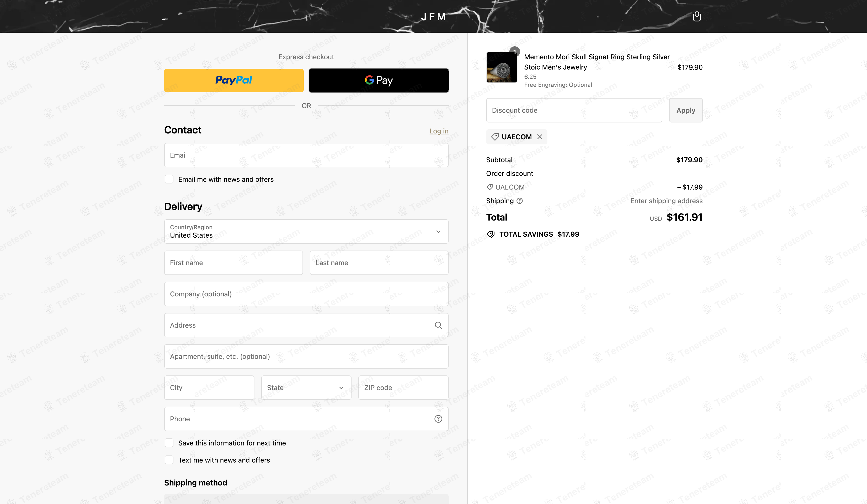867x504 pixels.
Task: Click the Address input field
Action: pyautogui.click(x=306, y=325)
